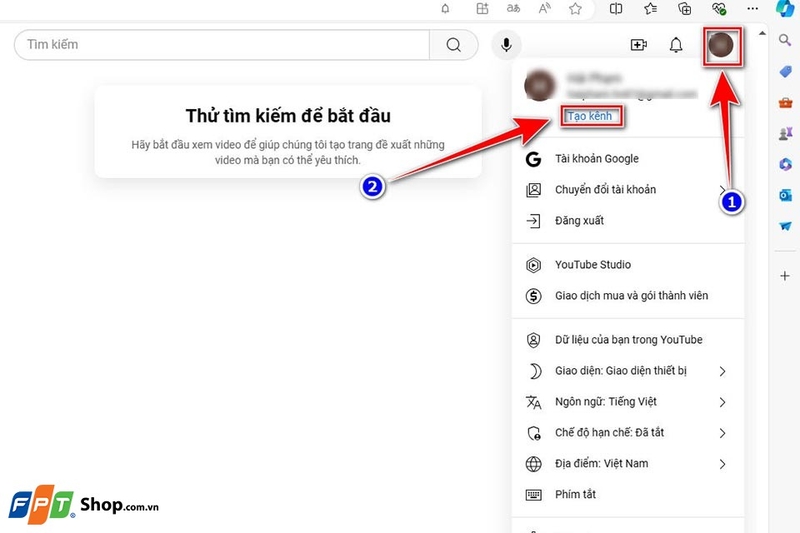800x533 pixels.
Task: Open YouTube notifications bell
Action: coord(676,45)
